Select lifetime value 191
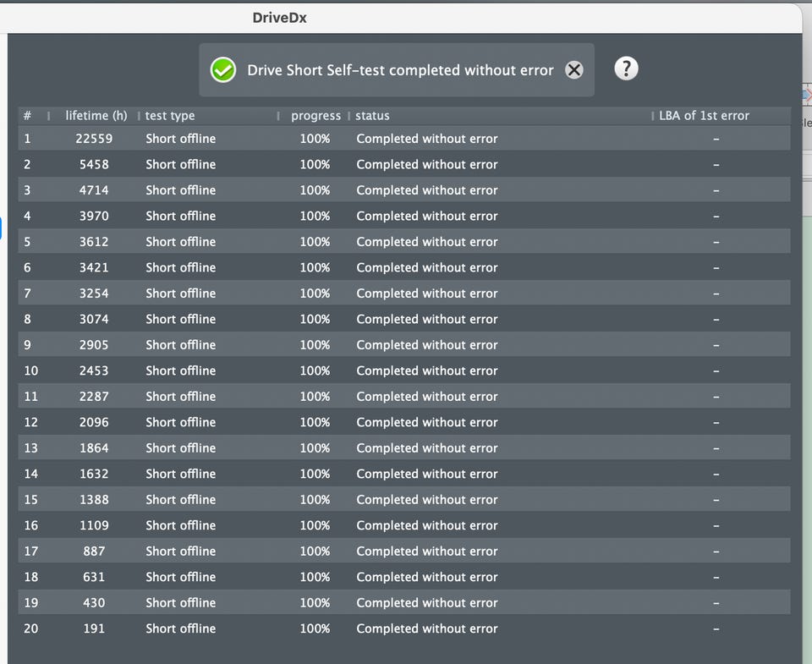Viewport: 812px width, 664px height. click(94, 628)
